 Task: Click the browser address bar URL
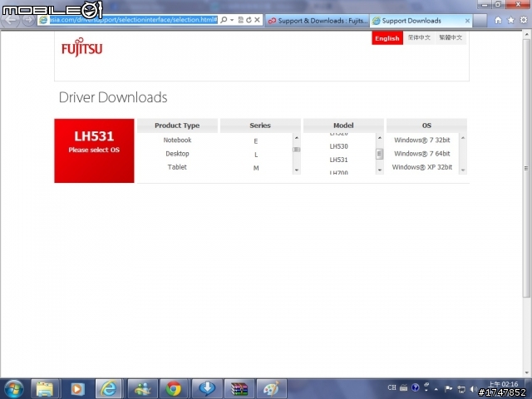[x=133, y=20]
